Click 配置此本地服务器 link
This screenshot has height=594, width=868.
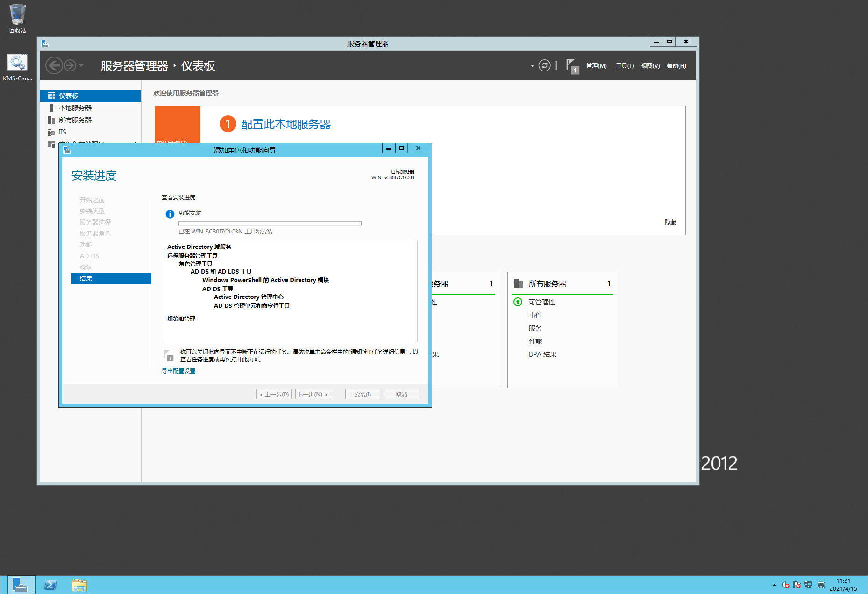pyautogui.click(x=285, y=124)
